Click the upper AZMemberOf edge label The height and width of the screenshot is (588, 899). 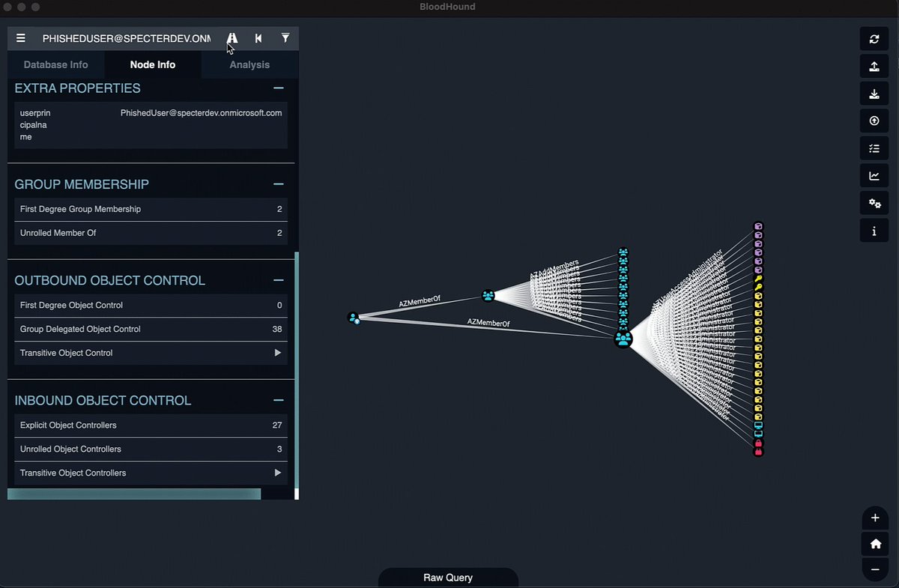[420, 301]
